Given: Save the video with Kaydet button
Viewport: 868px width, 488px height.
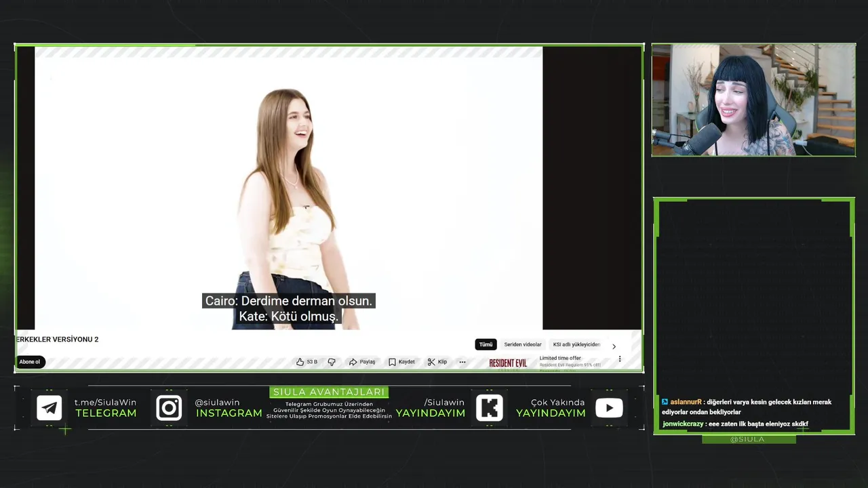Looking at the screenshot, I should coord(401,362).
